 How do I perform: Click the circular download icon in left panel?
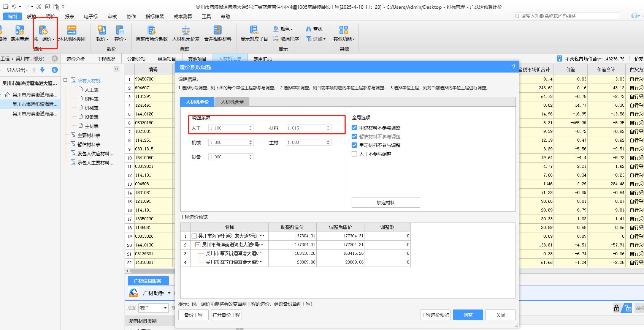pos(55,70)
